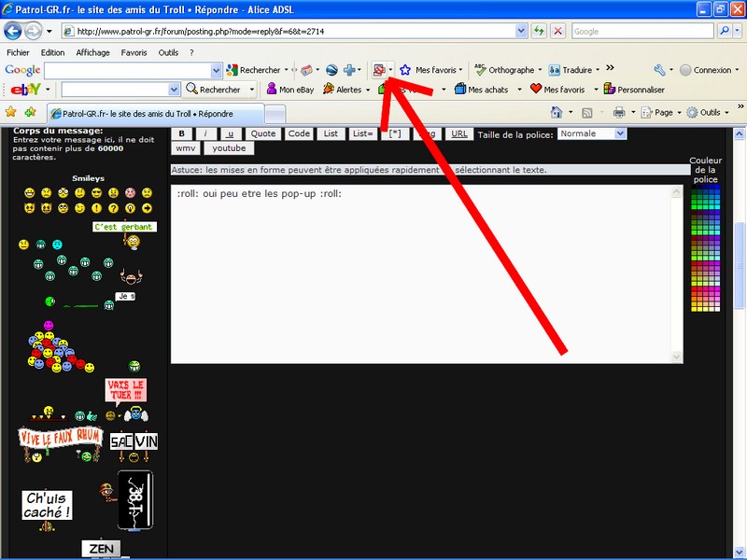The height and width of the screenshot is (560, 747).
Task: Click the List BBCode button
Action: [x=331, y=133]
